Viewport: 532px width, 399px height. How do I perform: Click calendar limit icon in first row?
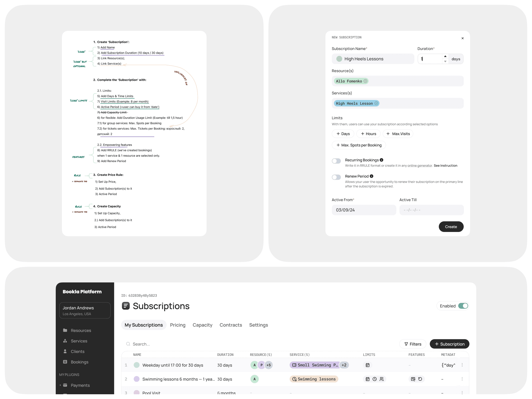click(x=367, y=365)
